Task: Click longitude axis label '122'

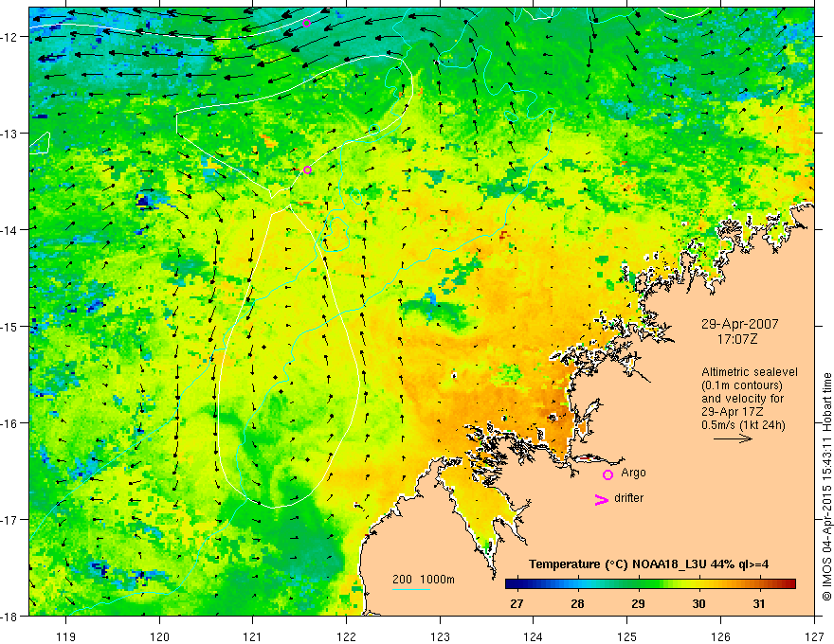Action: point(346,636)
